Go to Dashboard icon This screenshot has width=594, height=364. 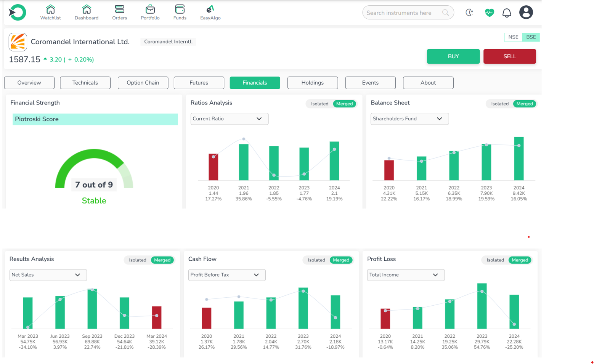[87, 9]
